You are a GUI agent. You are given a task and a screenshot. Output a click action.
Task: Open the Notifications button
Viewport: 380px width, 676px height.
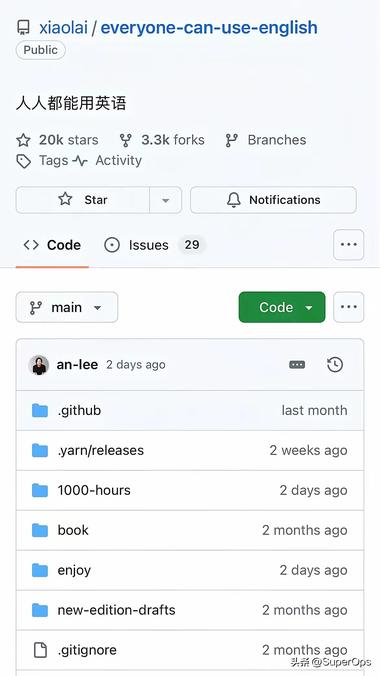coord(273,200)
